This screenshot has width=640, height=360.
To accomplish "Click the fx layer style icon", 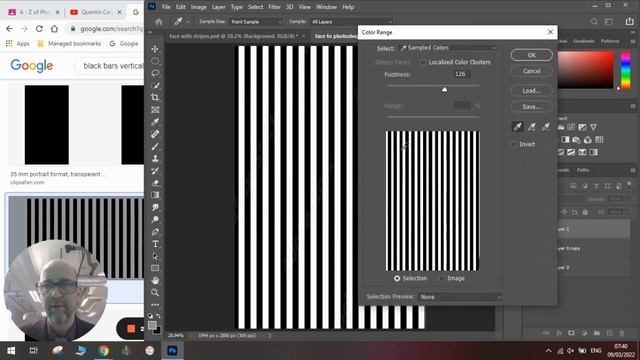I will tap(558, 333).
